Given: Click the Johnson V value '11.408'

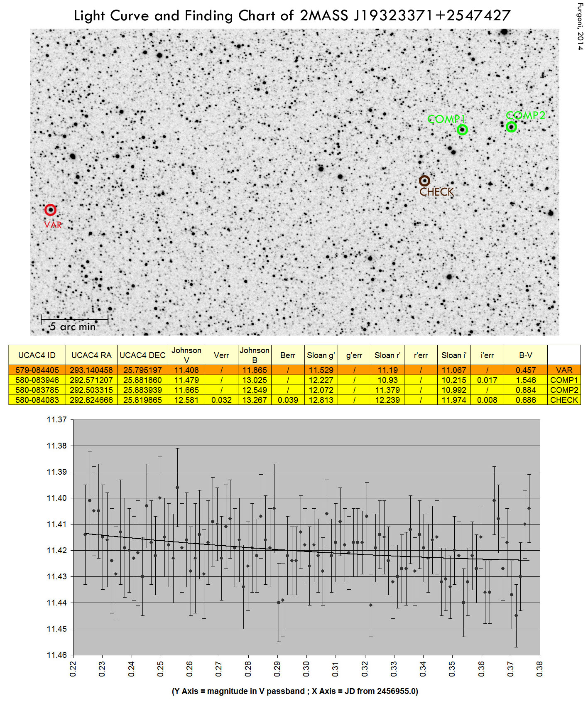Looking at the screenshot, I should 186,370.
